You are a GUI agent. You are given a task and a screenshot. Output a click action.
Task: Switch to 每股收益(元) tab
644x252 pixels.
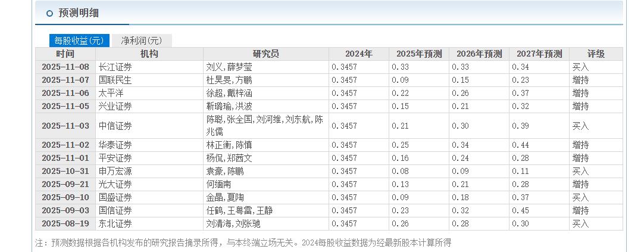pyautogui.click(x=79, y=41)
